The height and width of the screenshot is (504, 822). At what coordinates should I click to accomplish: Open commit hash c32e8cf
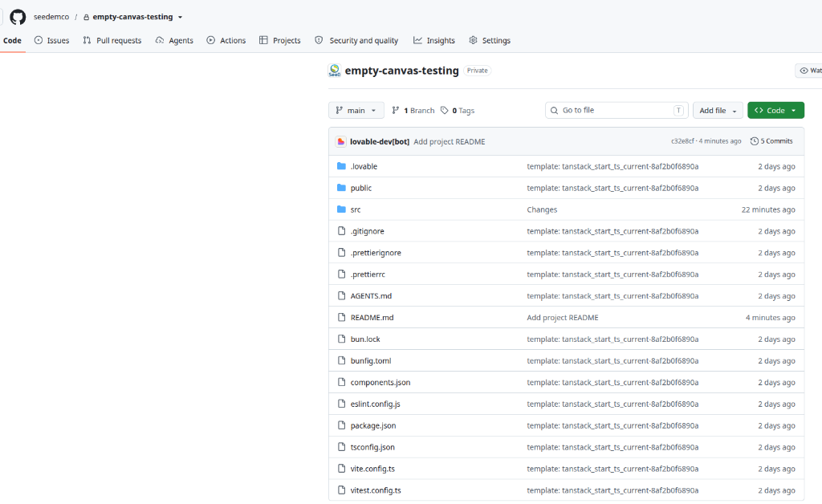click(682, 141)
